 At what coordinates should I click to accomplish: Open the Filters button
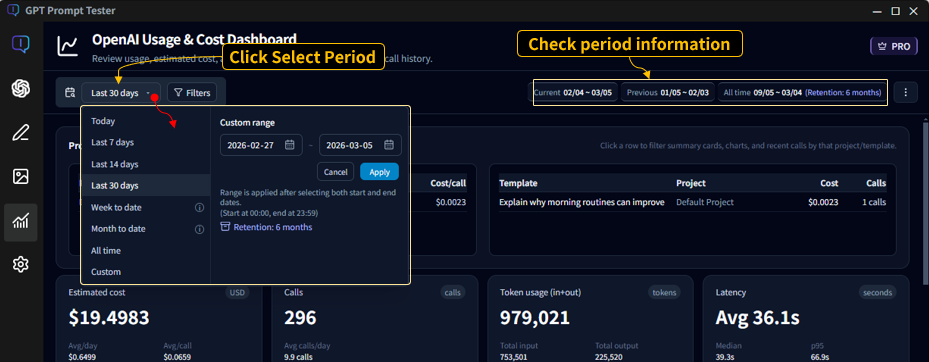(192, 93)
